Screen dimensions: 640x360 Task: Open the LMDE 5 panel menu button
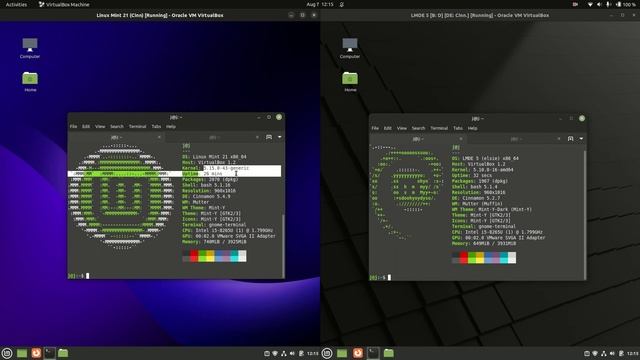tap(327, 353)
